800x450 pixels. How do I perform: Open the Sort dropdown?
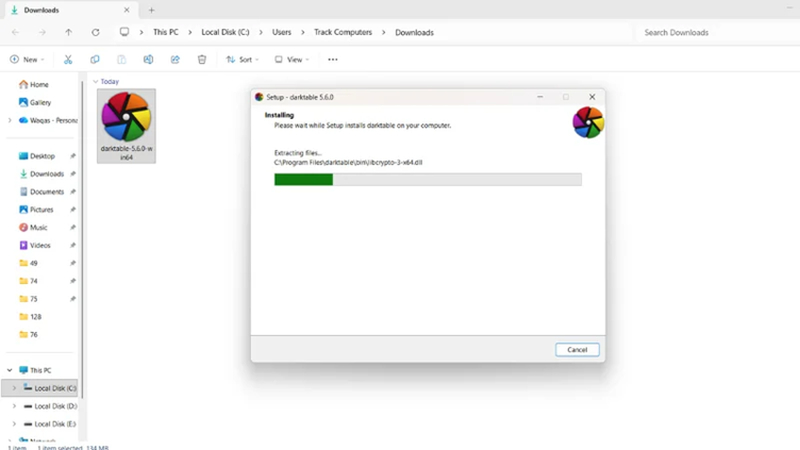click(x=243, y=60)
